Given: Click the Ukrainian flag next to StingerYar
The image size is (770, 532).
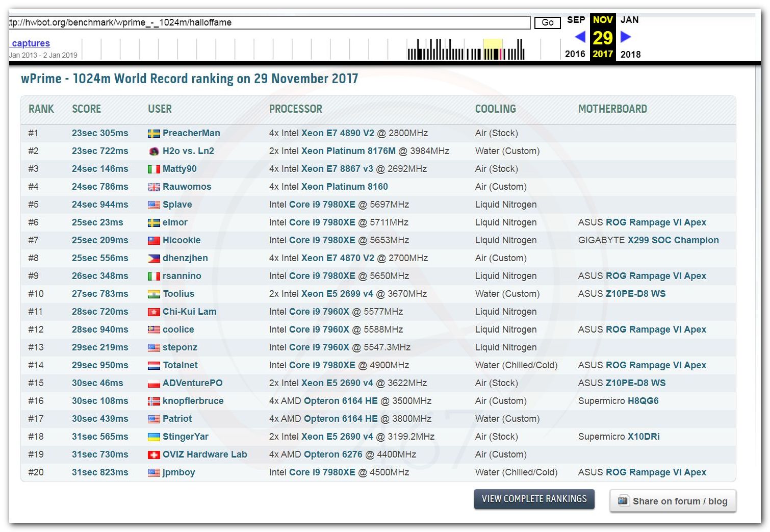Looking at the screenshot, I should 153,437.
